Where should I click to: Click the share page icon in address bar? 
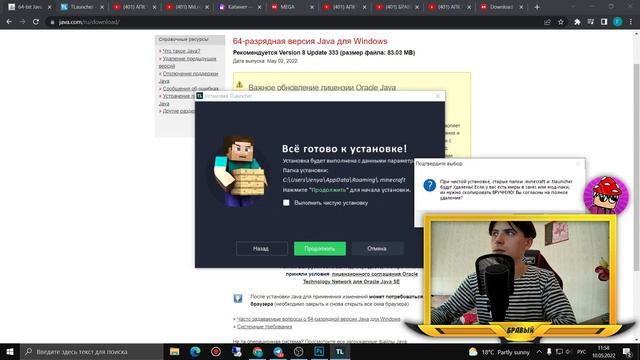tap(547, 22)
